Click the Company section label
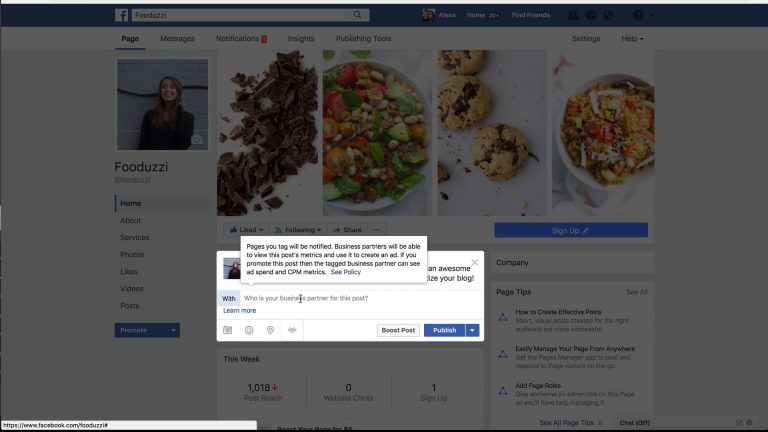 (x=512, y=263)
